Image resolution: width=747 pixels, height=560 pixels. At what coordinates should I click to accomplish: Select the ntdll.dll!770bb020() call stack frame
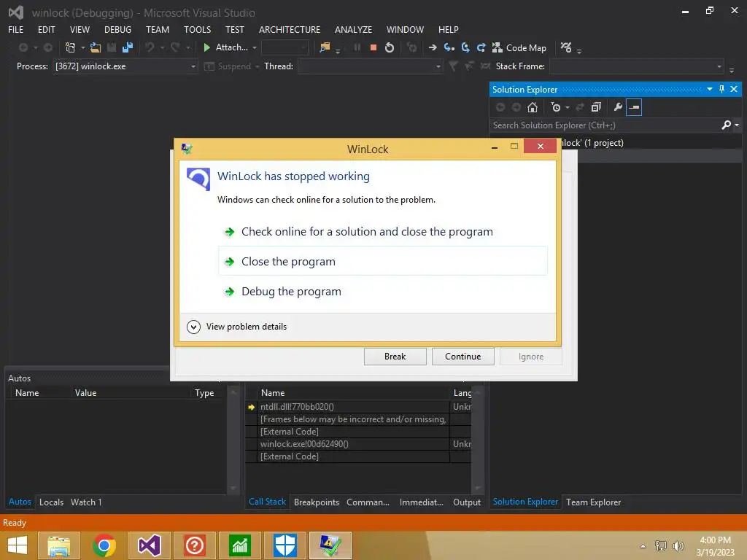tap(358, 407)
